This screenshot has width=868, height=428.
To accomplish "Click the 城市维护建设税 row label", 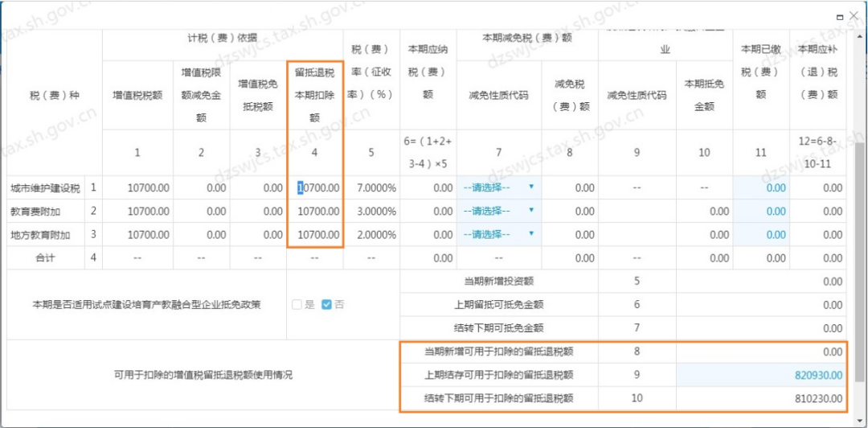I will pos(45,188).
